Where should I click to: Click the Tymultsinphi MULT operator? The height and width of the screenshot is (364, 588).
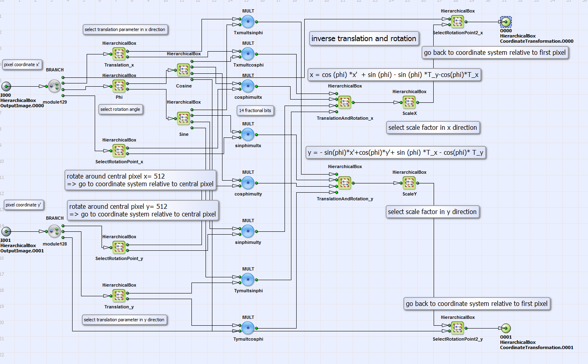pyautogui.click(x=248, y=279)
